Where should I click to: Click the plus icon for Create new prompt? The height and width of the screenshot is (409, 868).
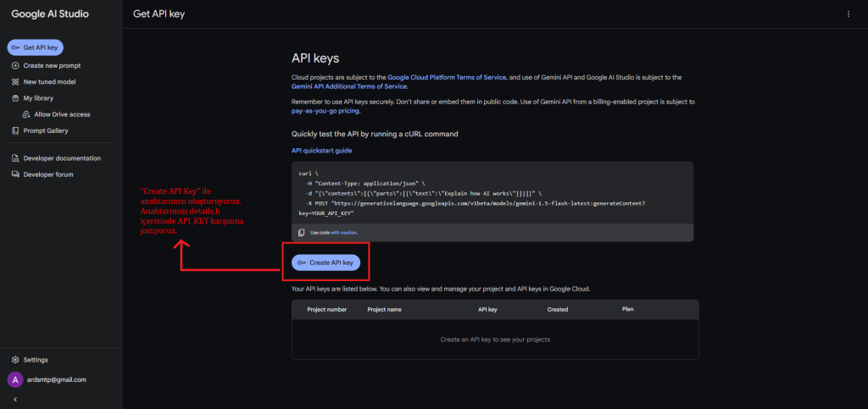pyautogui.click(x=15, y=65)
